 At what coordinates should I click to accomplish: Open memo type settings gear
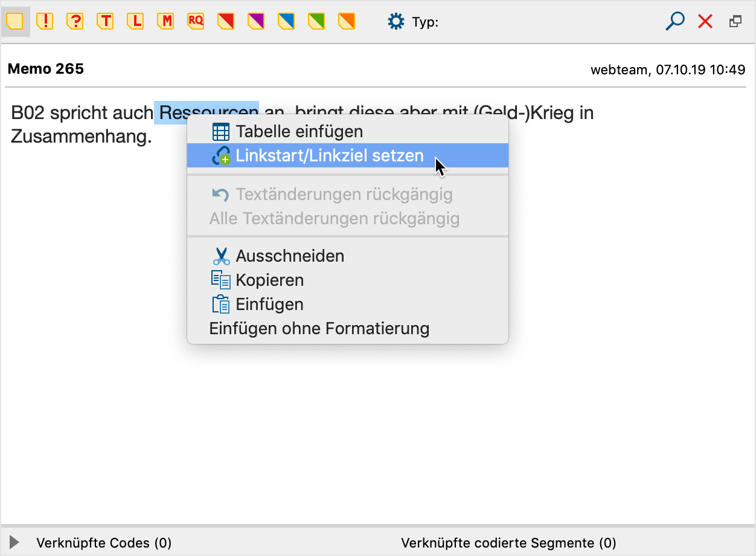396,22
